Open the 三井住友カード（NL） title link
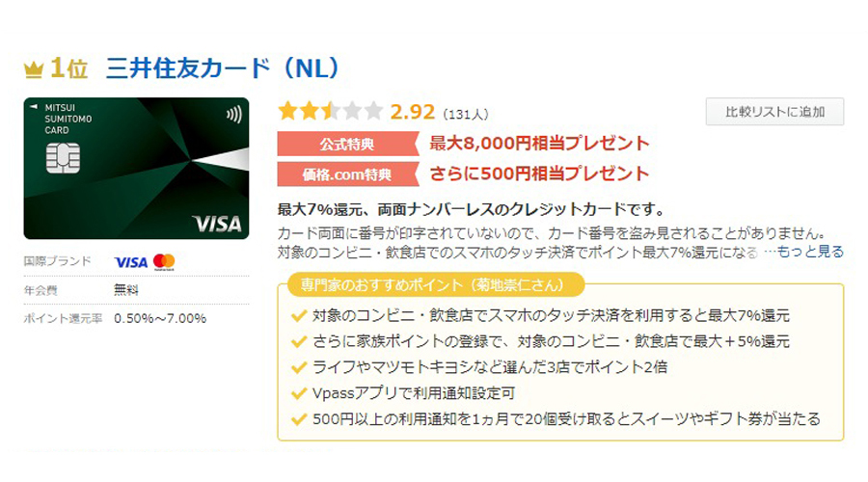Viewport: 868px width, 482px height. pos(223,68)
